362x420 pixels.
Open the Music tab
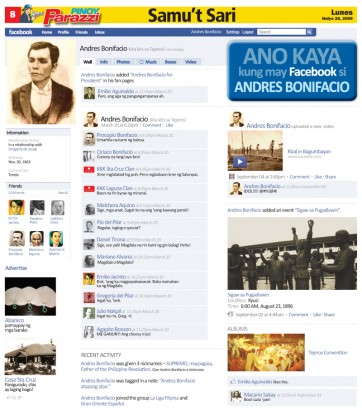tap(148, 62)
